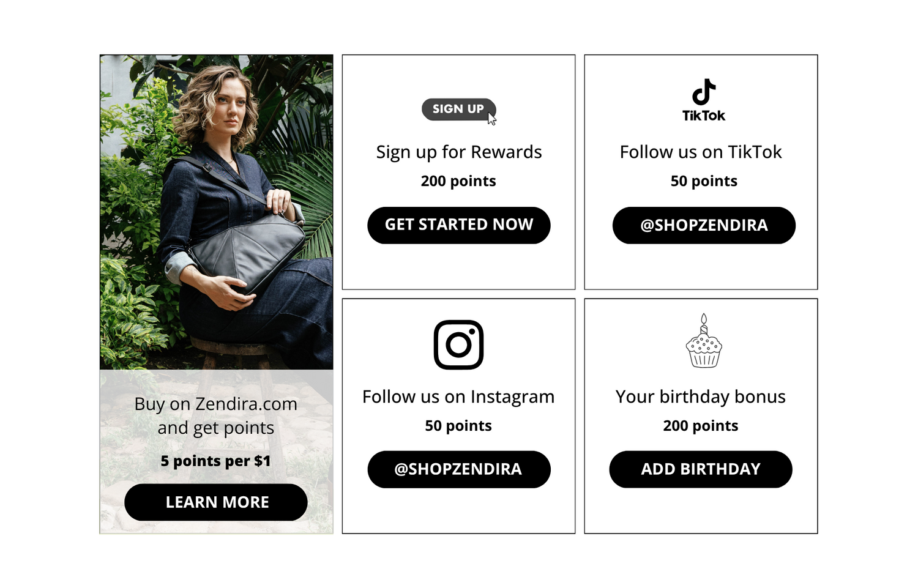Screen dimensions: 918x588
Task: Click '50 points' under the TikTok heading
Action: 704,181
